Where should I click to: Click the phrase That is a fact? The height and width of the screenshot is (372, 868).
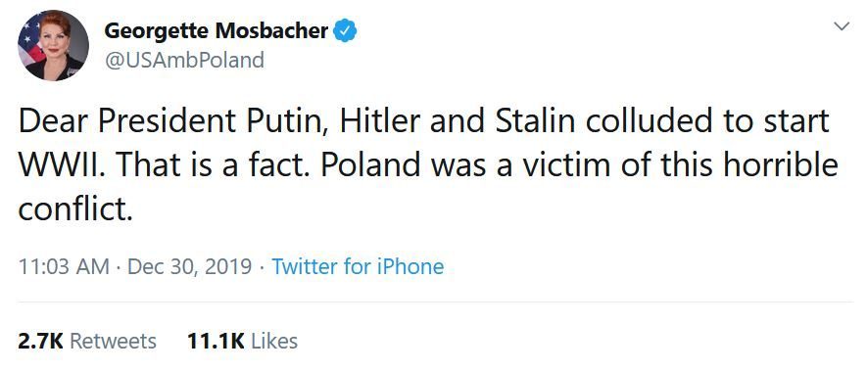[x=215, y=165]
